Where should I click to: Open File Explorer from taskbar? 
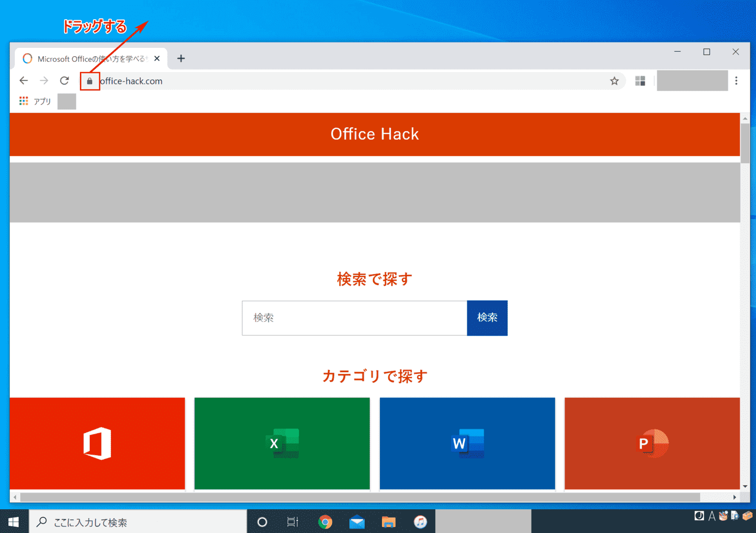pos(389,522)
